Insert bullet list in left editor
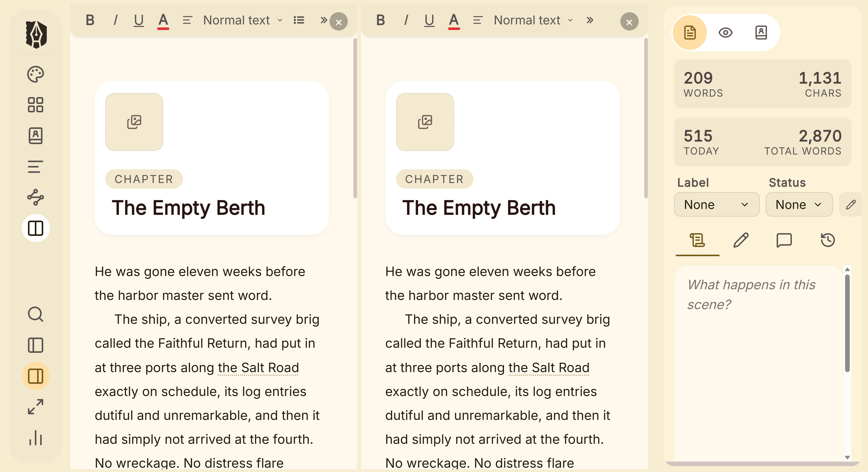 pos(298,20)
